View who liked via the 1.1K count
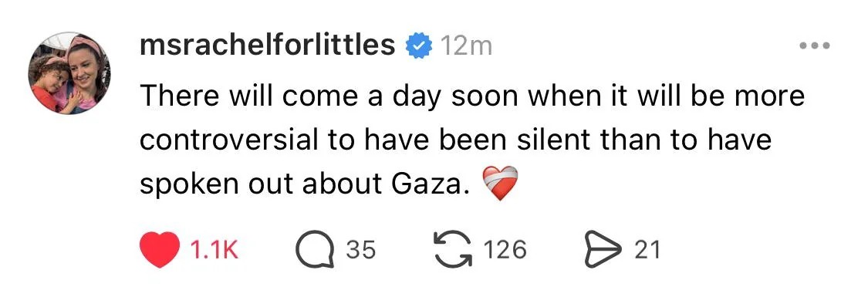868x297 pixels. (x=214, y=251)
